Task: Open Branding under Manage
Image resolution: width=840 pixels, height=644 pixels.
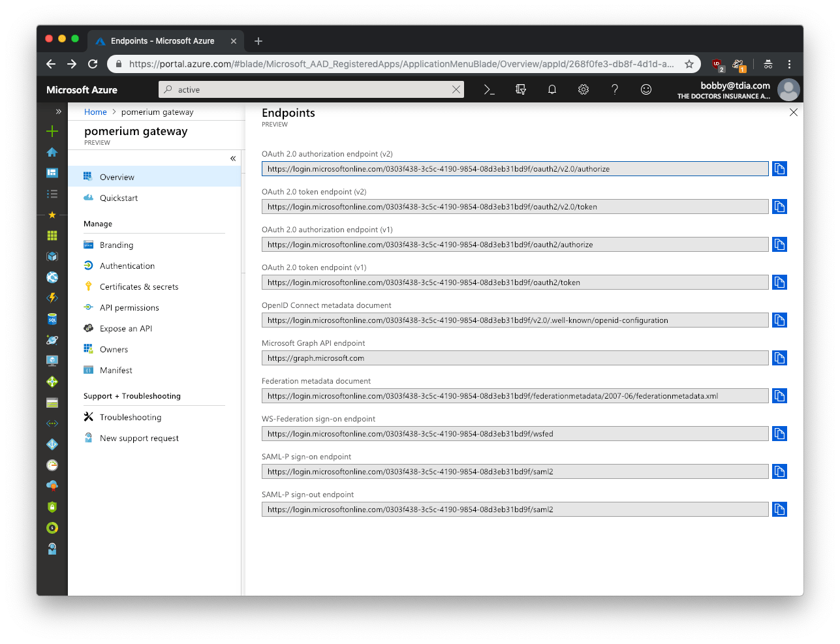Action: pyautogui.click(x=155, y=245)
